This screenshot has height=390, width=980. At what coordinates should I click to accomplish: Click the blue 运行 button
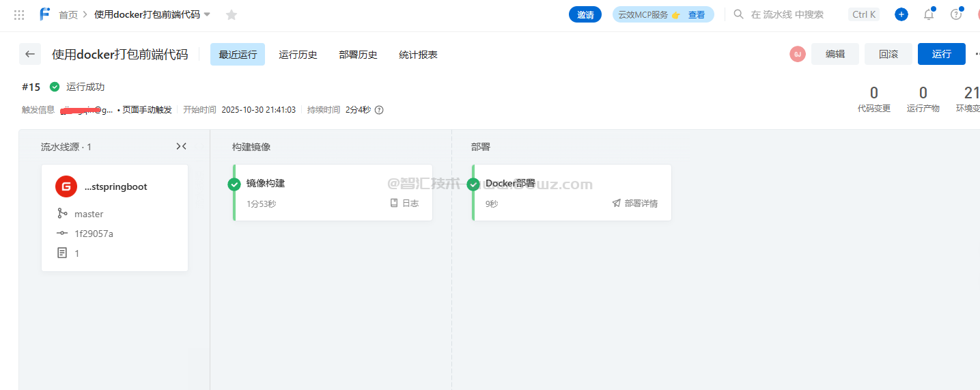[x=941, y=54]
